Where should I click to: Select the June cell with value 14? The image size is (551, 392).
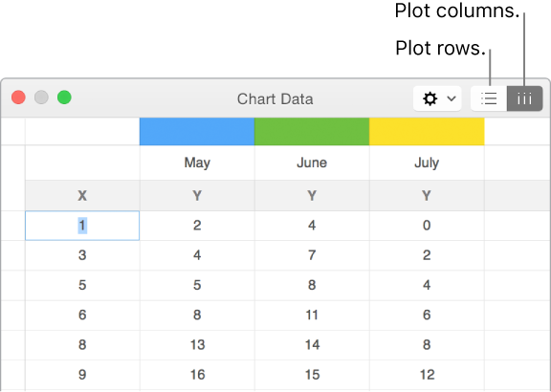click(x=312, y=345)
